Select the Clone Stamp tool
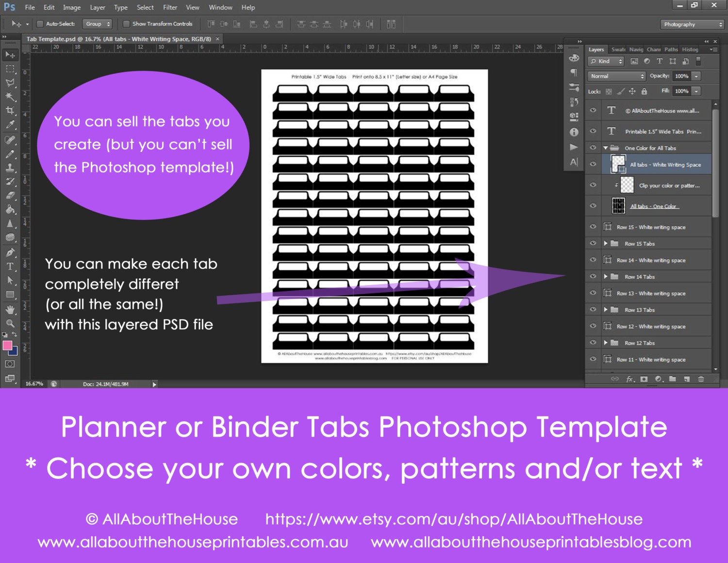This screenshot has width=728, height=563. [x=10, y=168]
